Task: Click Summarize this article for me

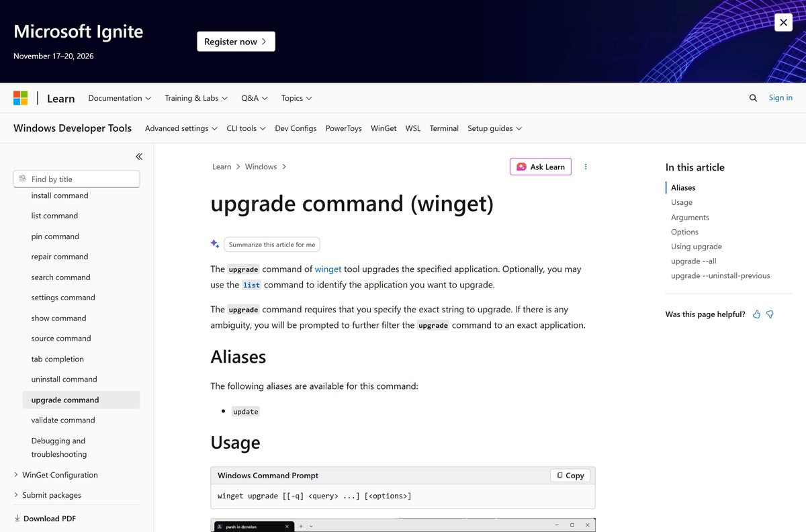Action: 272,245
